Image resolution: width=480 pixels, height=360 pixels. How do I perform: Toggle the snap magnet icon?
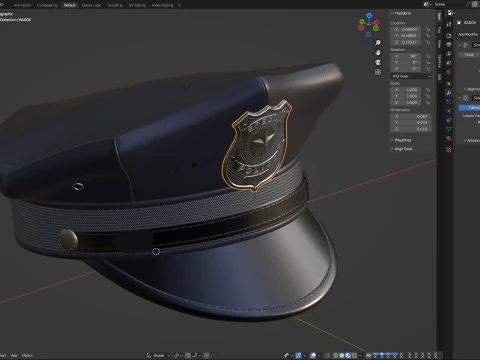point(188,355)
